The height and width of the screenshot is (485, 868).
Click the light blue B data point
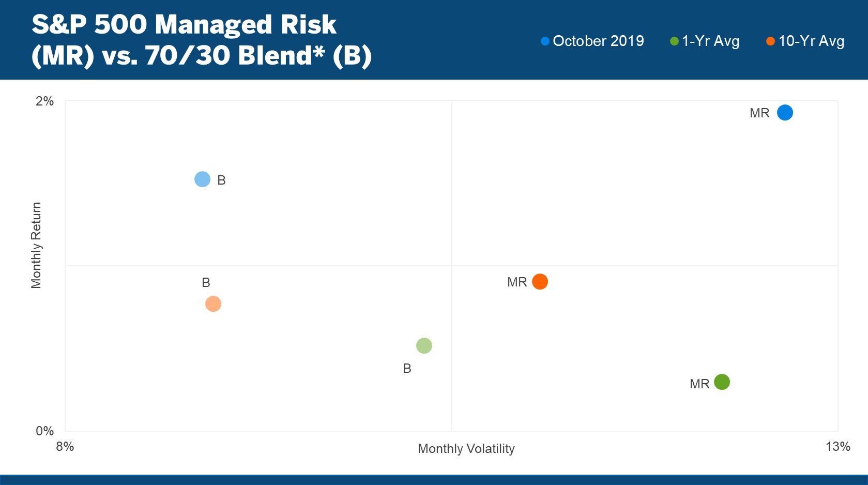click(x=202, y=179)
